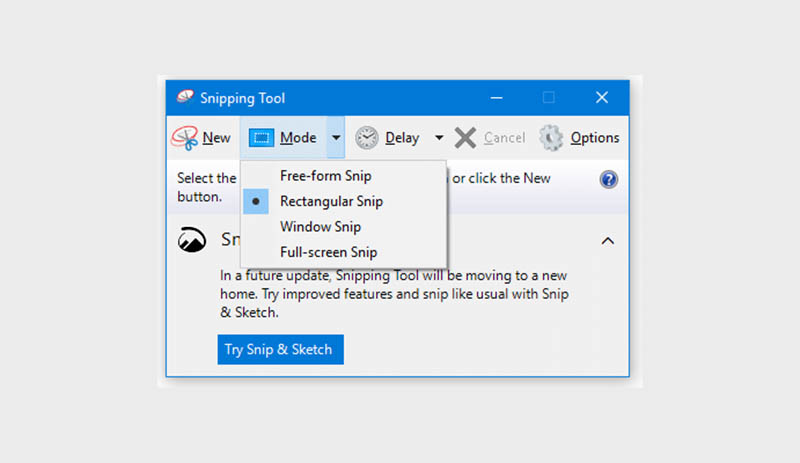800x463 pixels.
Task: Click the Delay text label
Action: 402,138
